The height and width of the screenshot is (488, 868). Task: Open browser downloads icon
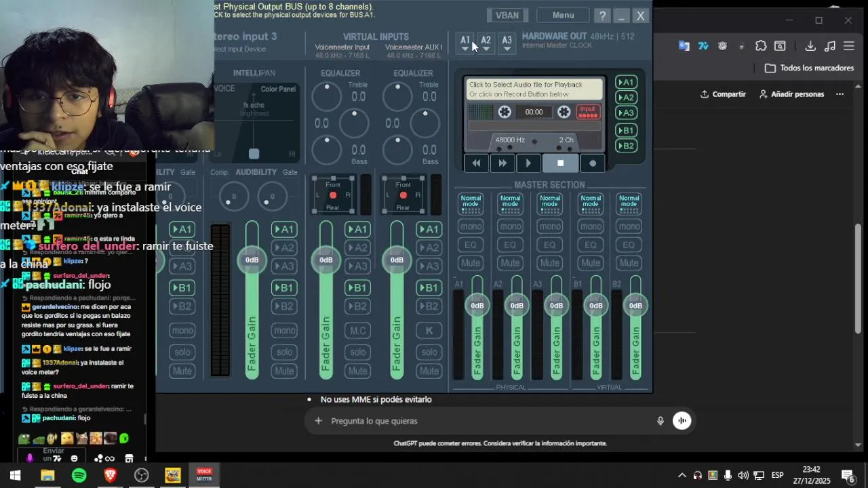click(810, 46)
